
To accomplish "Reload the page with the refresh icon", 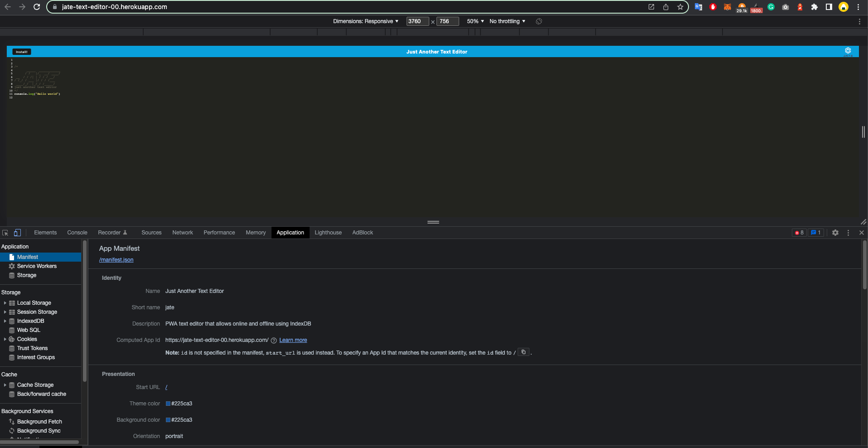I will (x=37, y=7).
